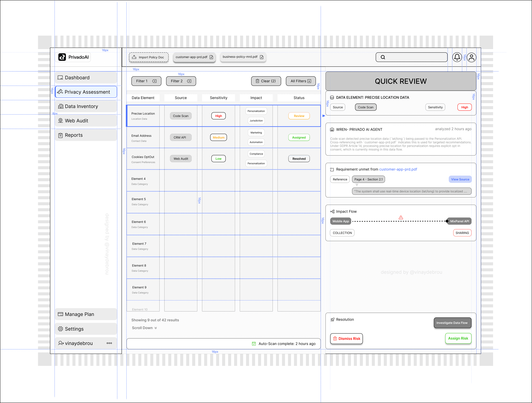
Task: Open the customer-app-prd.pdf hyperlink in Requirement
Action: pyautogui.click(x=398, y=169)
